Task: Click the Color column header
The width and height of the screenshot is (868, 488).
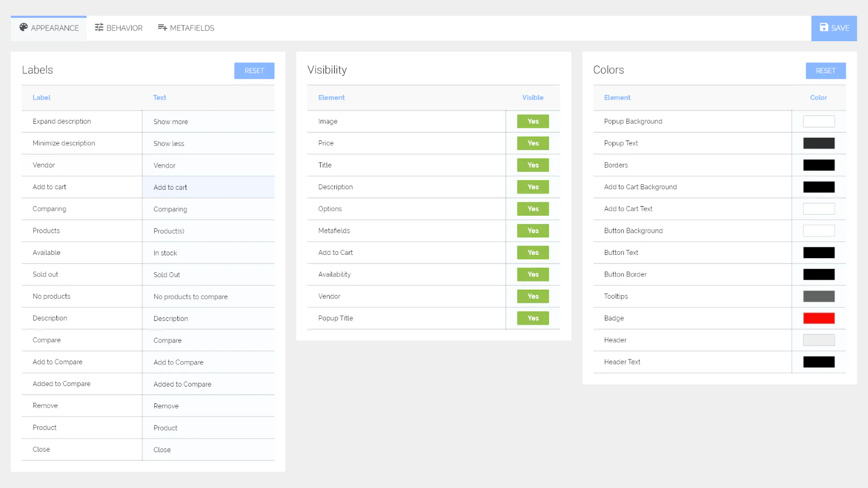Action: tap(819, 98)
